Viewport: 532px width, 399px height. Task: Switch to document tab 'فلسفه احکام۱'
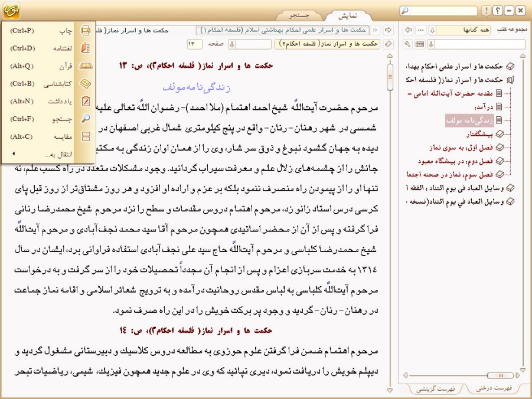(283, 30)
